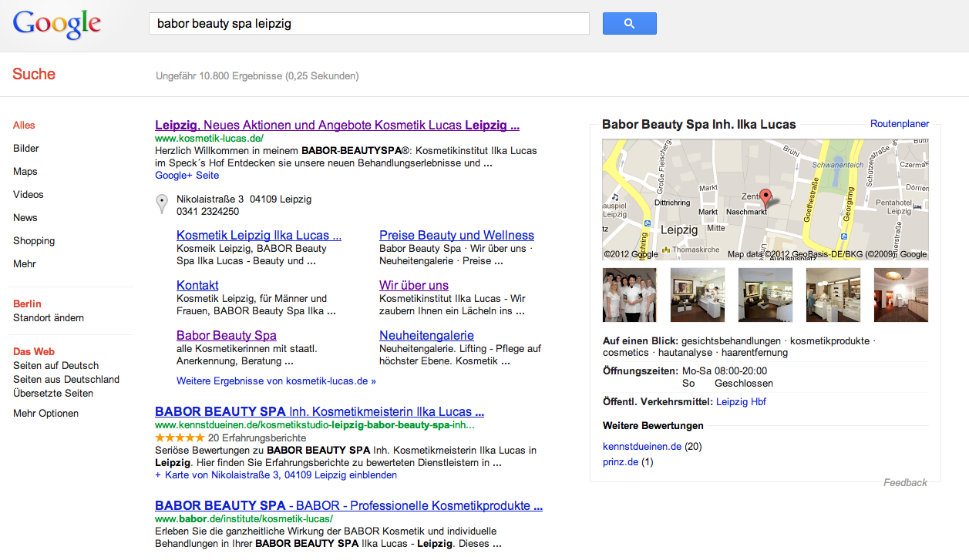Filter by Seiten auf Deutsch
The image size is (969, 560).
[x=56, y=366]
